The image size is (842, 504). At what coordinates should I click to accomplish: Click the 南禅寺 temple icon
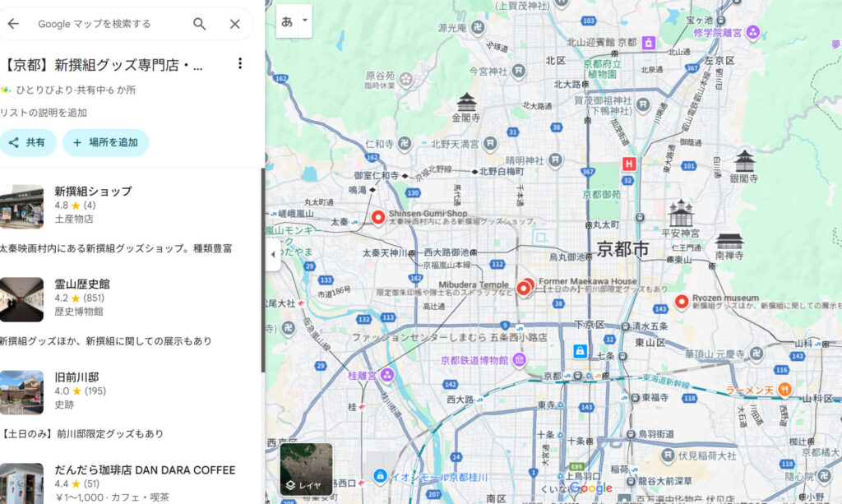coord(729,241)
